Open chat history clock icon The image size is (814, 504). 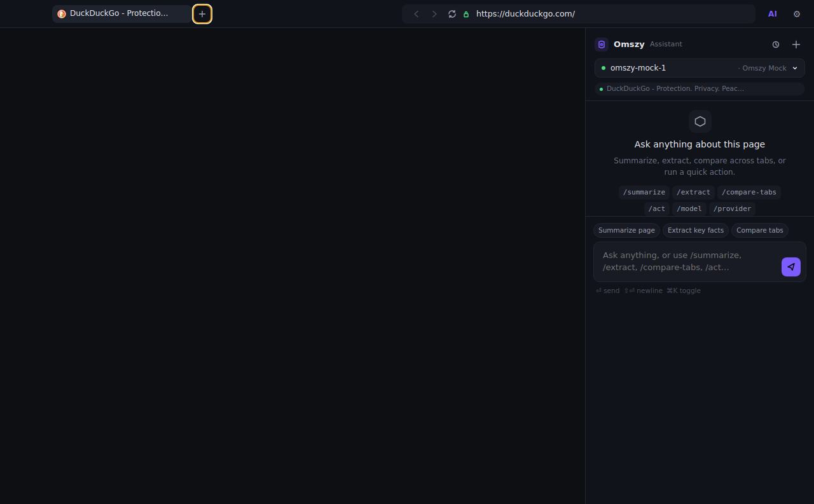coord(776,44)
